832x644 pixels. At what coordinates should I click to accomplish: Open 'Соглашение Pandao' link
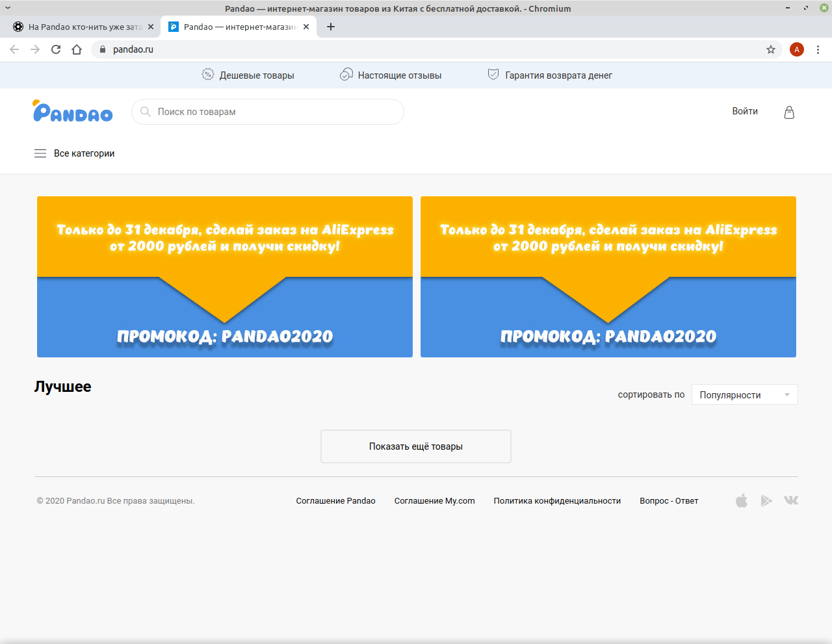click(335, 501)
